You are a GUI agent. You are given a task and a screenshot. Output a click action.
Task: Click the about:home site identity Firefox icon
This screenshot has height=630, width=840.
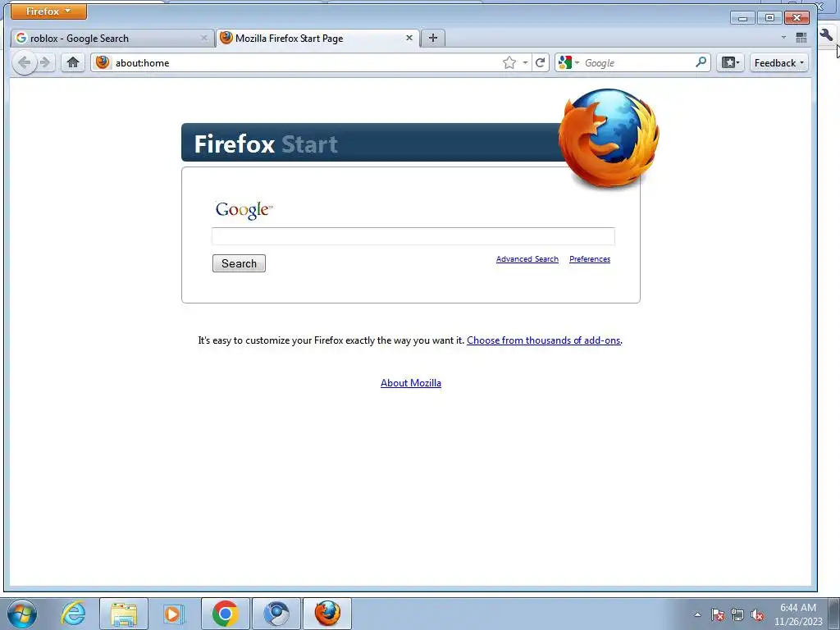(x=103, y=62)
